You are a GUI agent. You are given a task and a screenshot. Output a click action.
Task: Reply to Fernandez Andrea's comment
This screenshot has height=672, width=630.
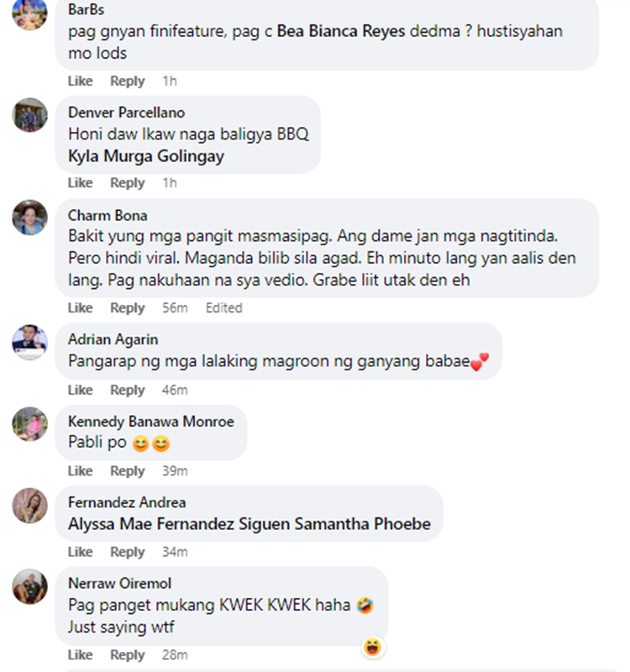tap(128, 552)
